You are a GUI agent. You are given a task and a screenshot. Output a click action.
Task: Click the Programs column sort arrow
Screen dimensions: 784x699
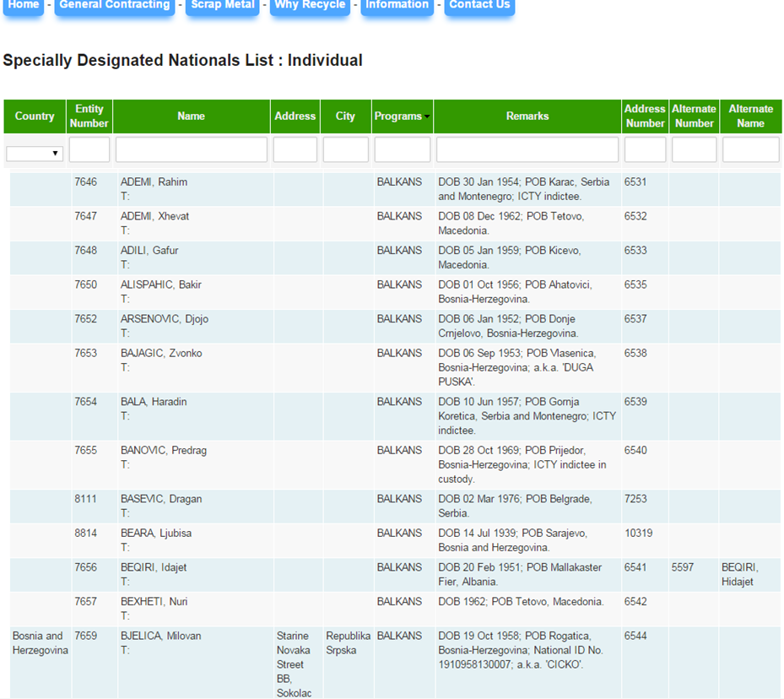[x=427, y=116]
